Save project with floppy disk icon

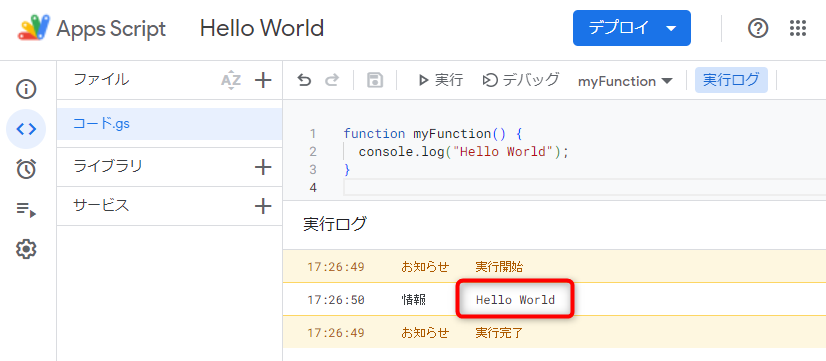tap(375, 81)
